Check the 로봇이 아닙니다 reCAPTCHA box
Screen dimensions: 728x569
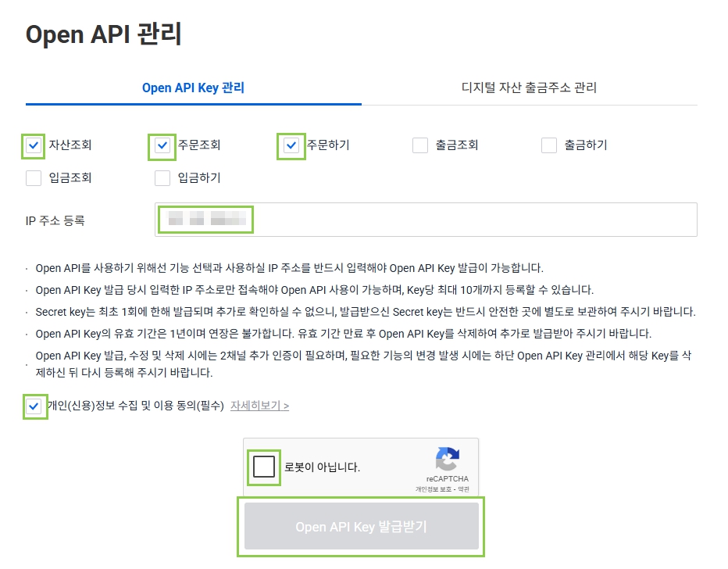(x=264, y=467)
